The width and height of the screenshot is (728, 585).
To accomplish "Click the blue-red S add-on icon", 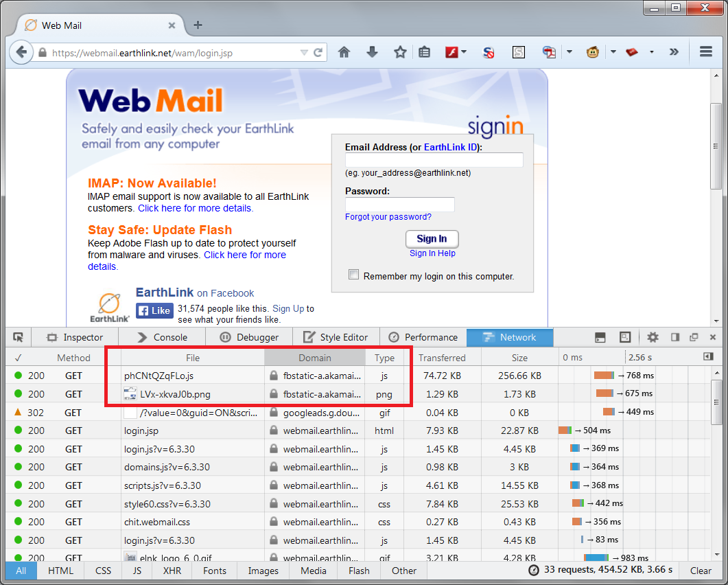I will [x=489, y=52].
